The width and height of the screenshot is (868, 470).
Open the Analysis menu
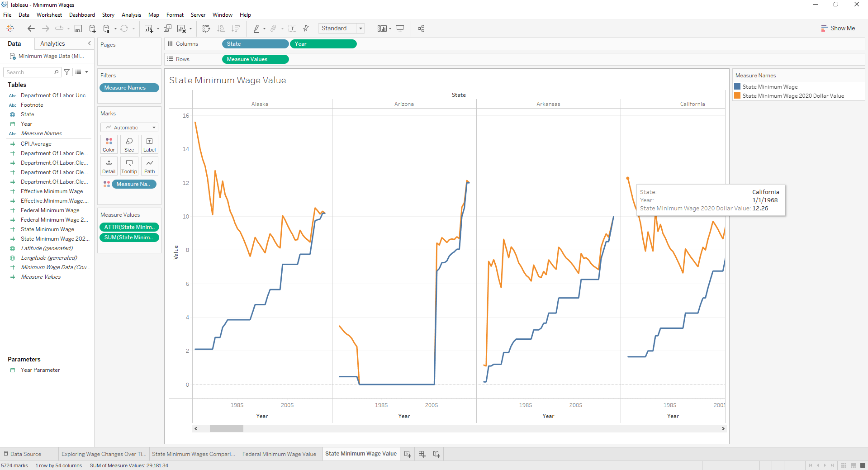point(131,15)
